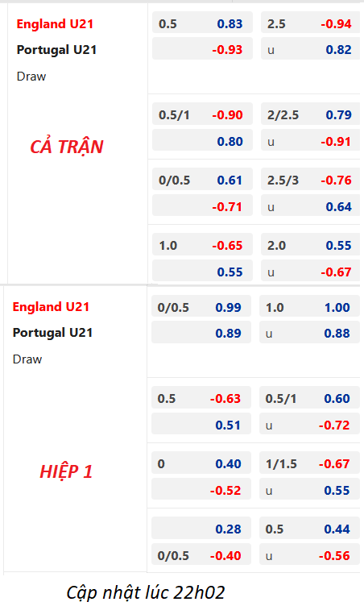
Task: Select first half 0/0.5 odds 0.99
Action: (201, 308)
